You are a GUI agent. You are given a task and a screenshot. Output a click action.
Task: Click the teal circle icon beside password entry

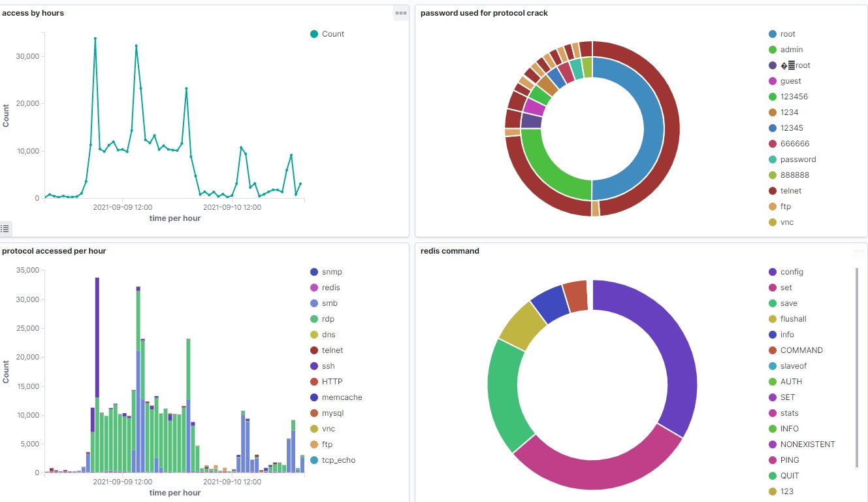[773, 159]
